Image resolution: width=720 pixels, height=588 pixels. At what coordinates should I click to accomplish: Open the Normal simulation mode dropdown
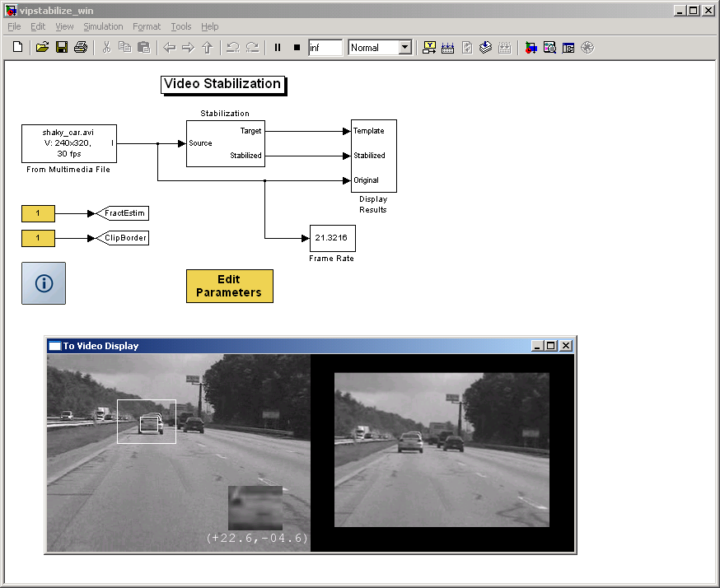tap(405, 47)
